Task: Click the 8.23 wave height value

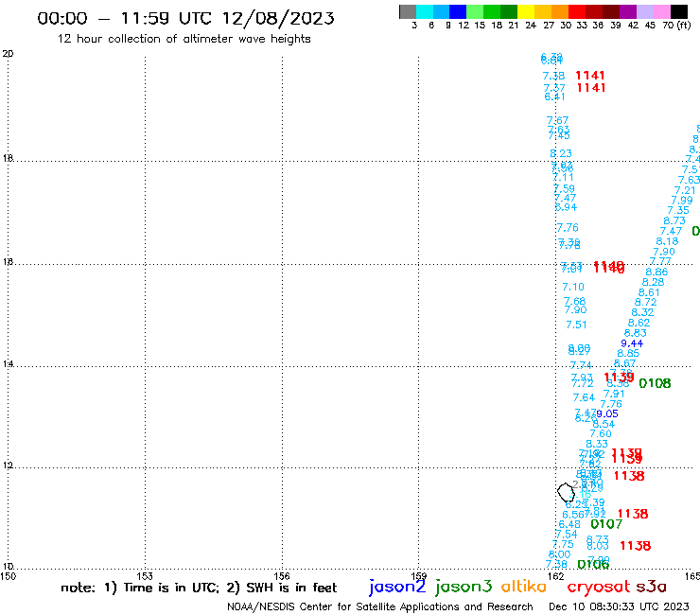Action: [561, 153]
